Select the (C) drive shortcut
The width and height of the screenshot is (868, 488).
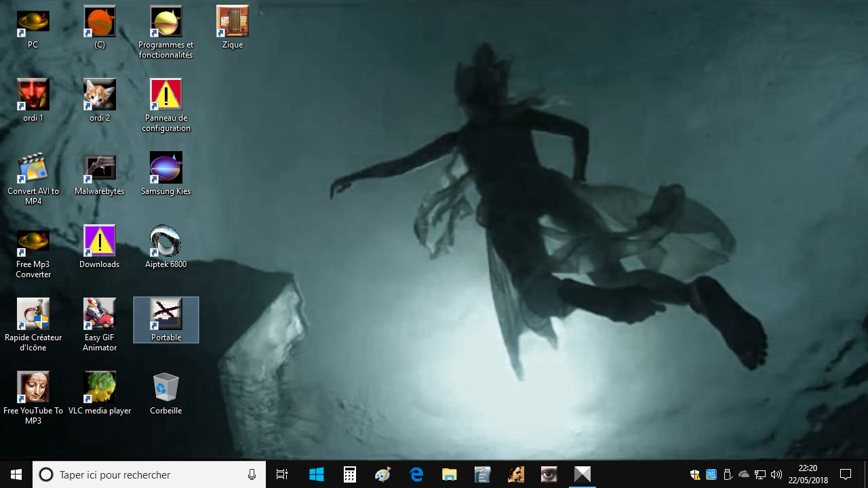100,28
